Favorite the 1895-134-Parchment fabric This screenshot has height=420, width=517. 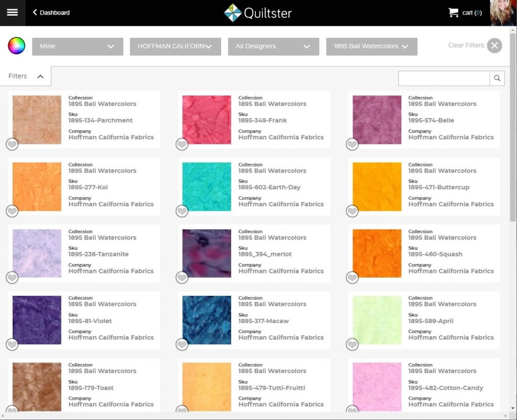(x=12, y=144)
